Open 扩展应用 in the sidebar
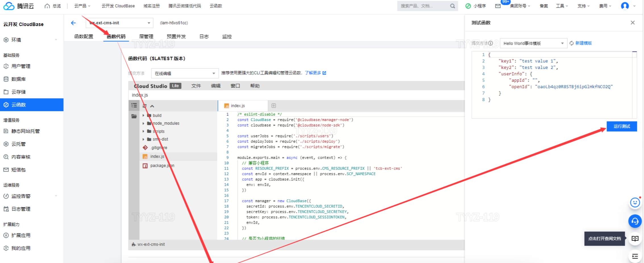 (x=32, y=235)
